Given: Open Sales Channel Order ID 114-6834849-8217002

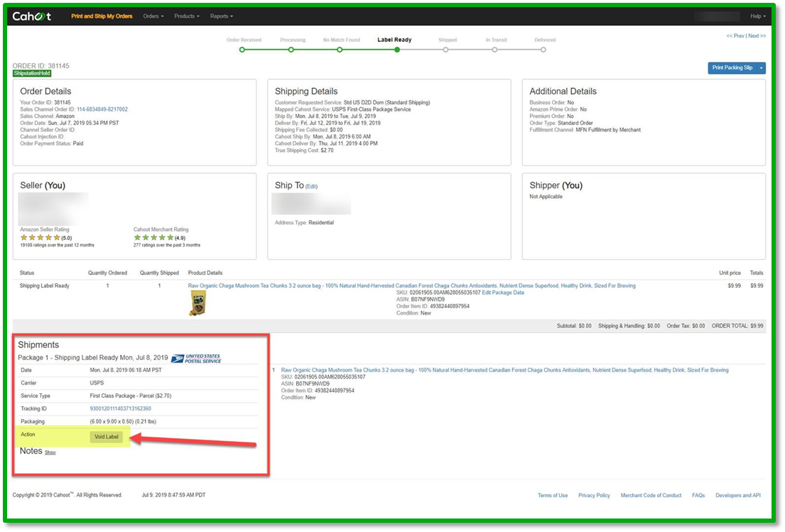Looking at the screenshot, I should [102, 109].
